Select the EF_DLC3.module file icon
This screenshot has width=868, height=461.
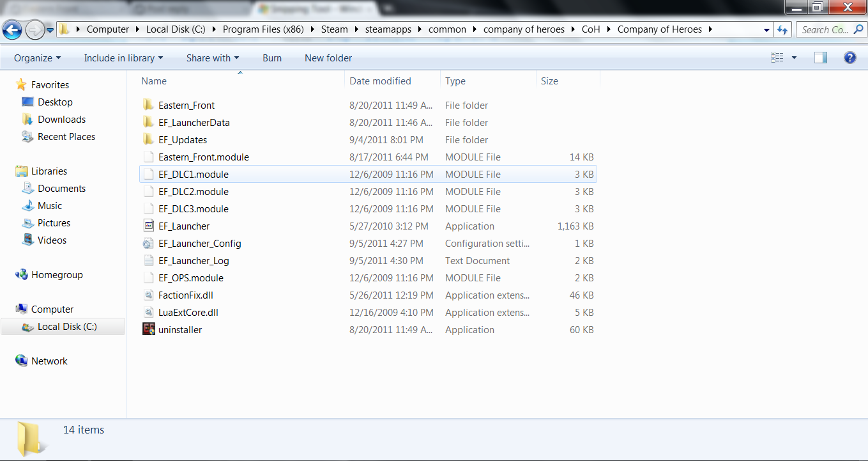pyautogui.click(x=148, y=208)
